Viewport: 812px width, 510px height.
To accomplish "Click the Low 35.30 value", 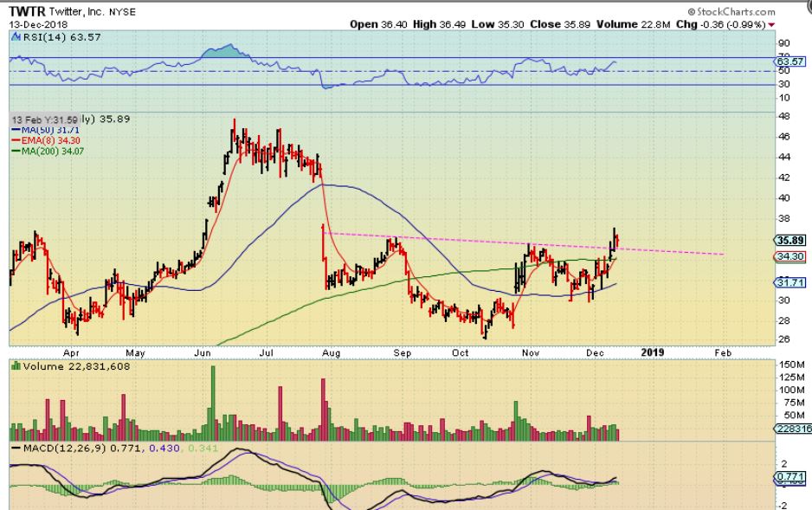I will [x=498, y=24].
